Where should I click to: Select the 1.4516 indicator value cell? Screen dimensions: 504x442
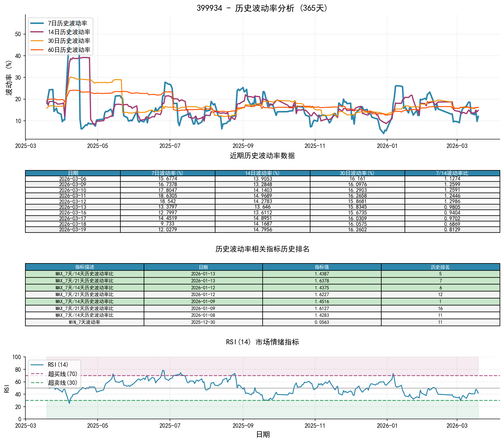(322, 301)
